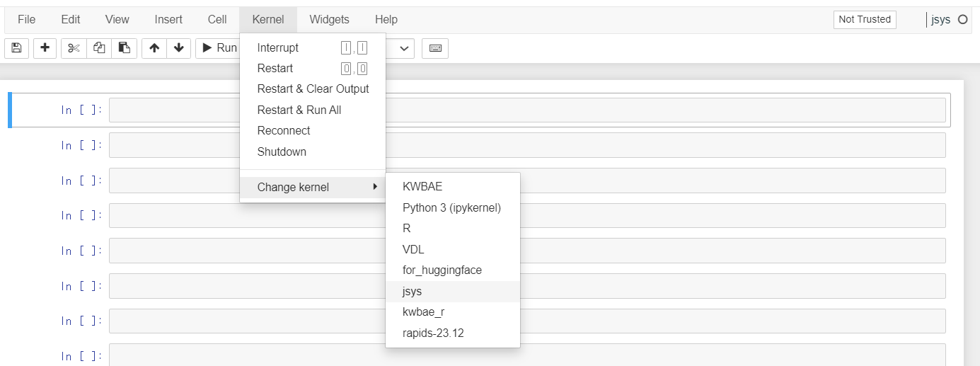Click the jsys kernel name in header

point(940,20)
